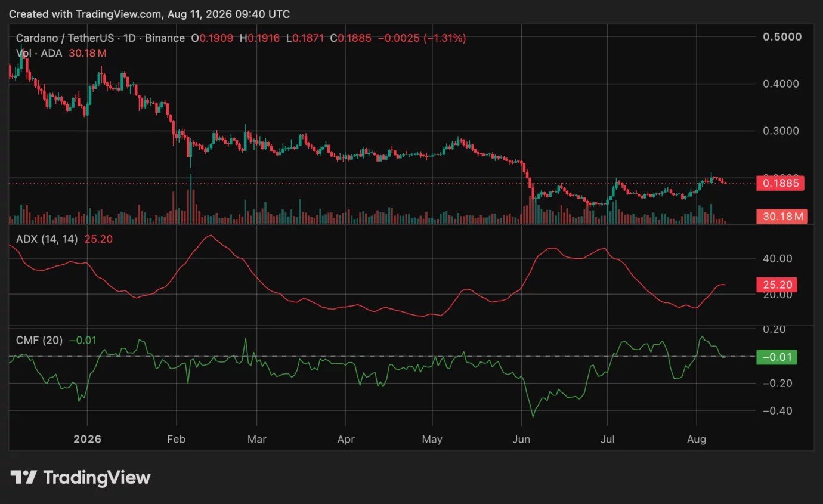Click the ADX legend value 25.20
Image resolution: width=823 pixels, height=504 pixels.
click(x=100, y=240)
